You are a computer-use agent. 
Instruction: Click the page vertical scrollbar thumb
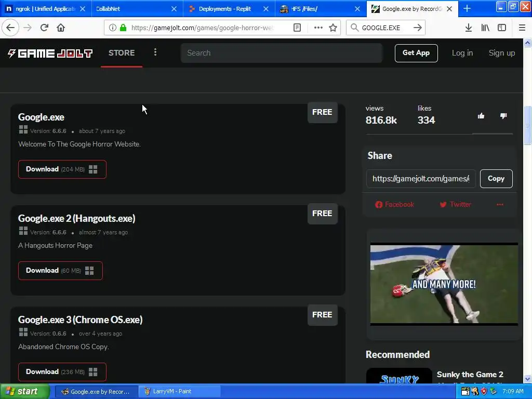tap(527, 125)
